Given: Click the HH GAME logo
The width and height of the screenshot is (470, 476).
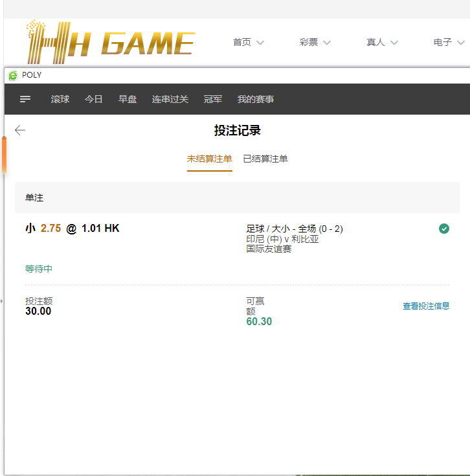Looking at the screenshot, I should (x=110, y=42).
